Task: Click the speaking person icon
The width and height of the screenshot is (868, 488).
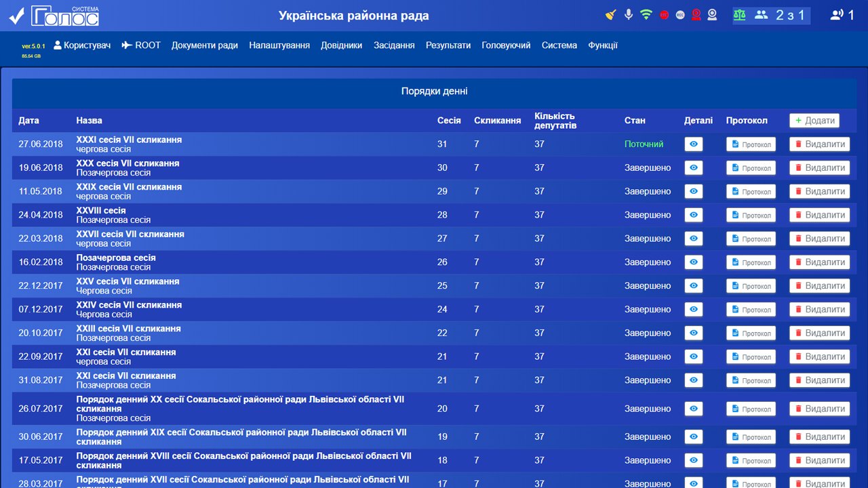Action: (x=837, y=15)
